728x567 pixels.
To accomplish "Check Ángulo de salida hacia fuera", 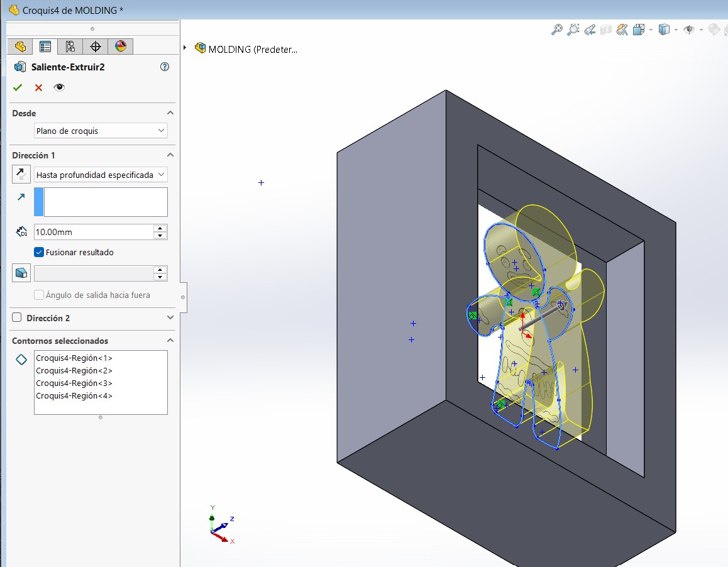I will pos(39,295).
